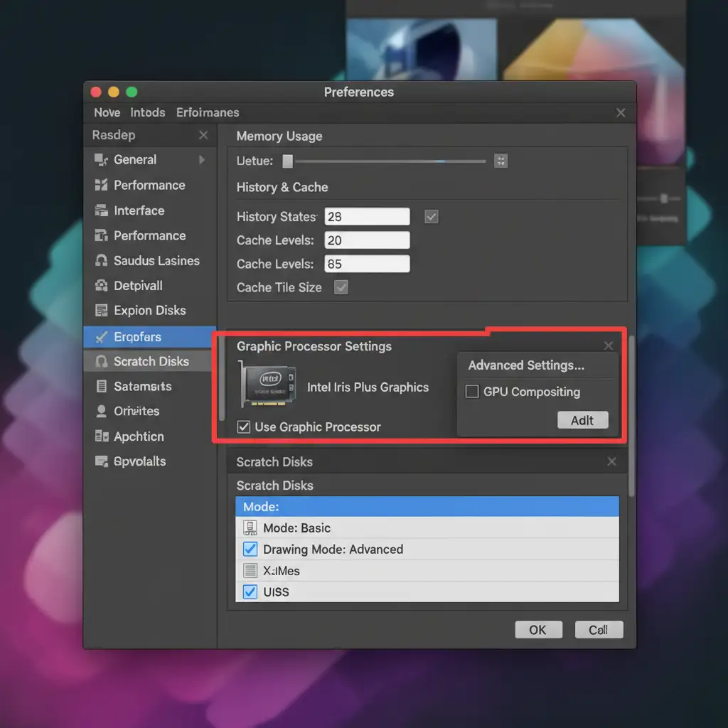Select Scratch Disks in the sidebar
This screenshot has height=728, width=728.
[x=151, y=361]
